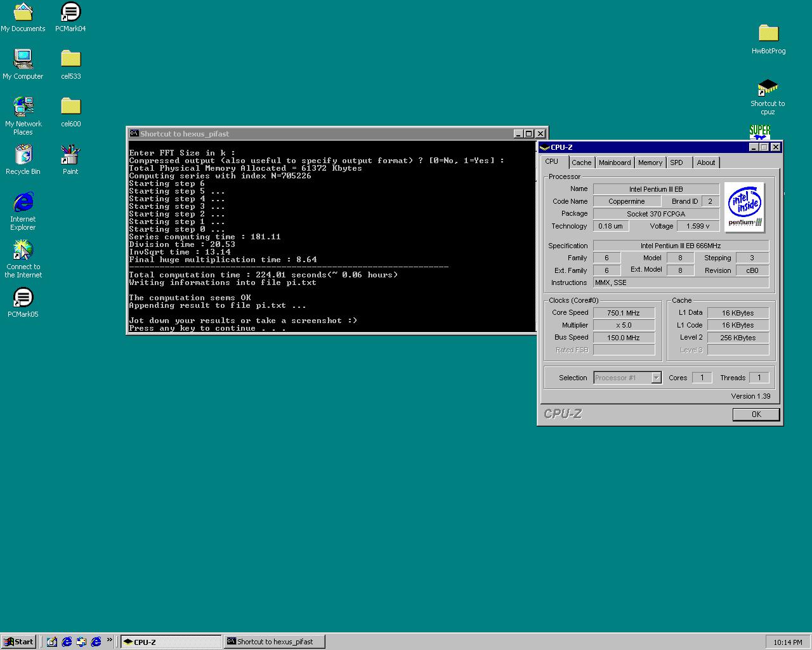812x650 pixels.
Task: Click the Package field Socket 370 FCPGA
Action: pos(656,214)
